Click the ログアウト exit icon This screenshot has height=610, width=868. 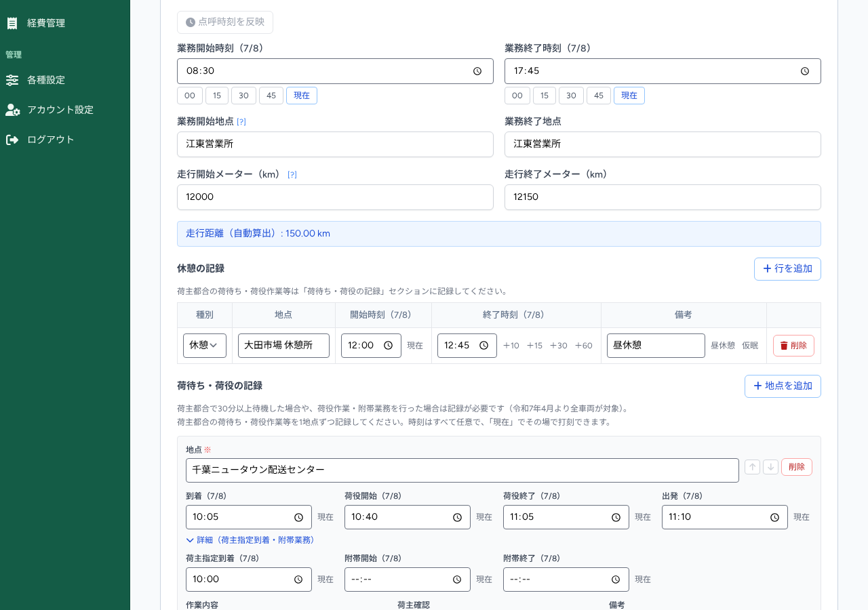click(x=12, y=140)
